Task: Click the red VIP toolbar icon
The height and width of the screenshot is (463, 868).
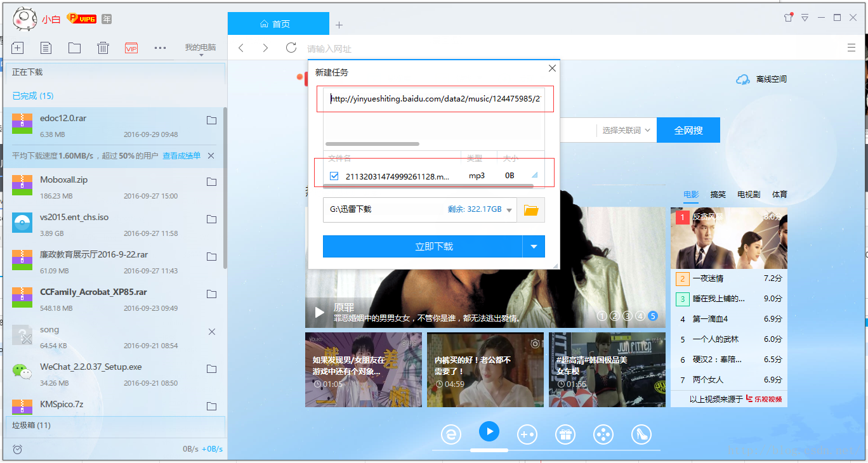Action: 131,48
